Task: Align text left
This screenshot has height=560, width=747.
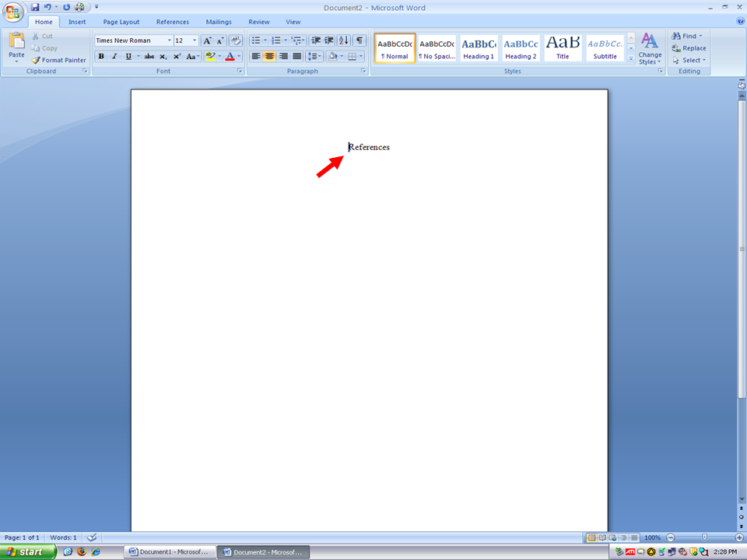Action: coord(256,56)
